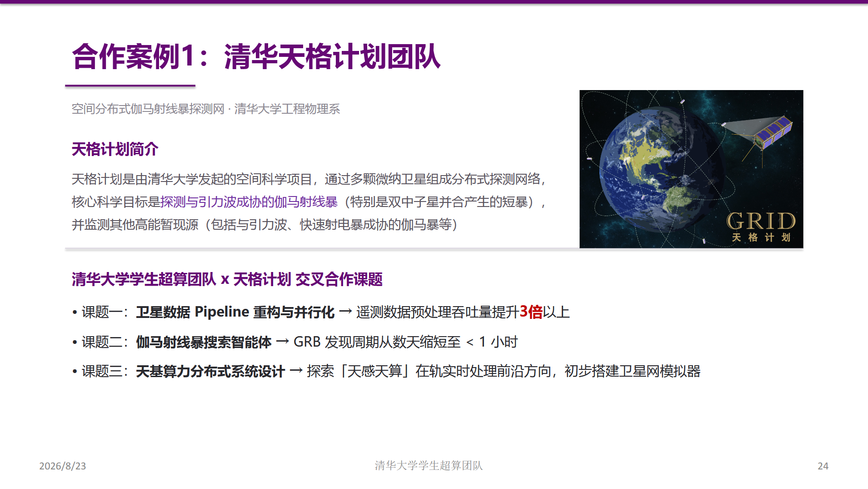Image resolution: width=868 pixels, height=489 pixels.
Task: Select the bullet 课题二 伽马射线暴搜索智能体
Action: (294, 342)
